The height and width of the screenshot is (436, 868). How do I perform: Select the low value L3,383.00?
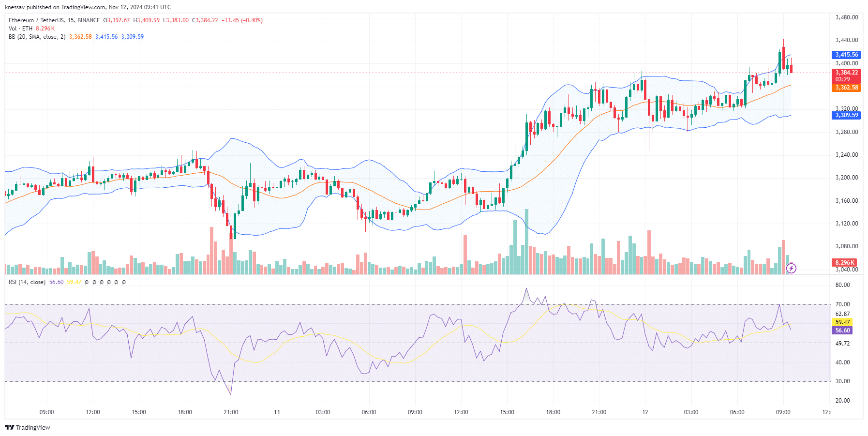(x=176, y=20)
